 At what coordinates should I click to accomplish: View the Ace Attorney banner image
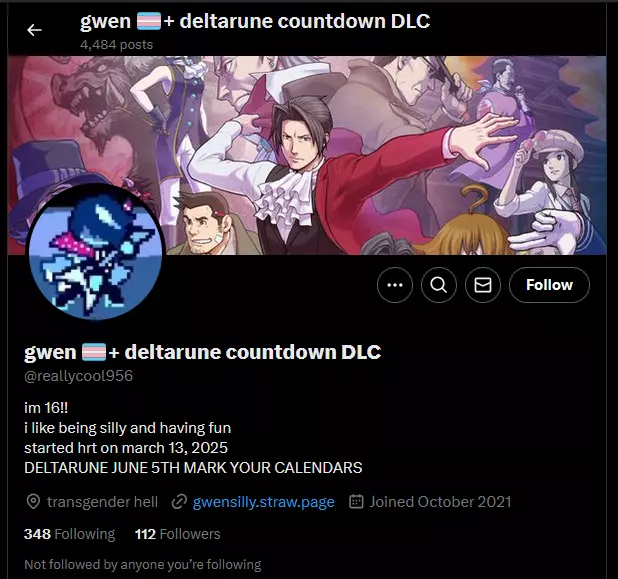coord(307,155)
